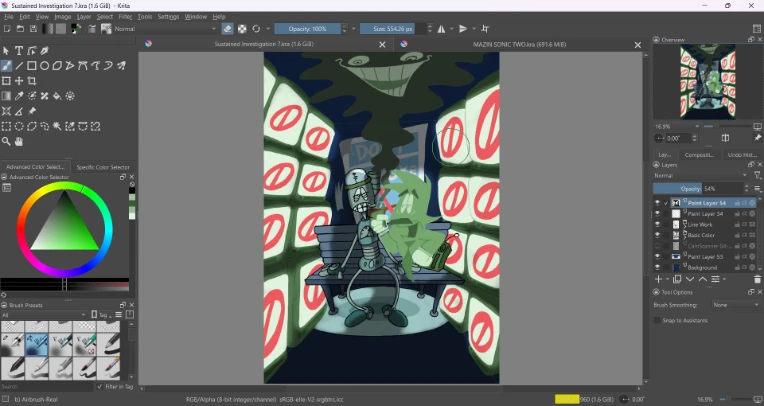Open the Layers blending mode Normal dropdown
Screen dimensions: 764x406
(x=701, y=175)
